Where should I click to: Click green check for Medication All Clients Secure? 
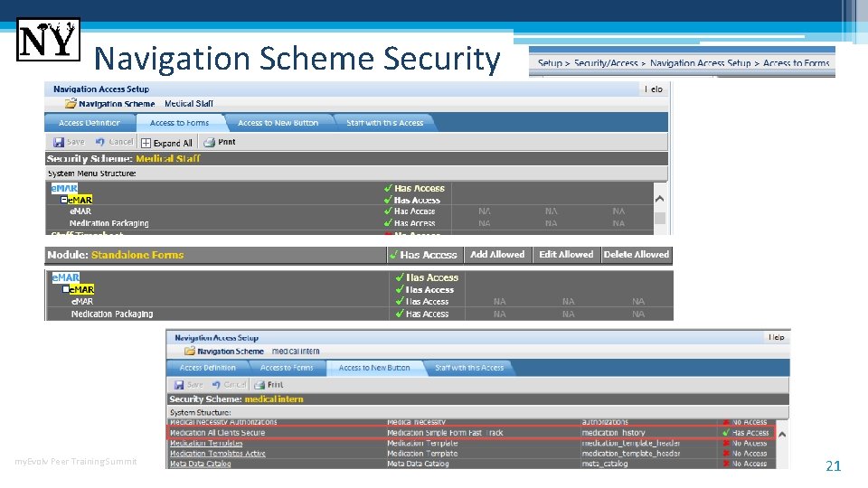click(726, 433)
